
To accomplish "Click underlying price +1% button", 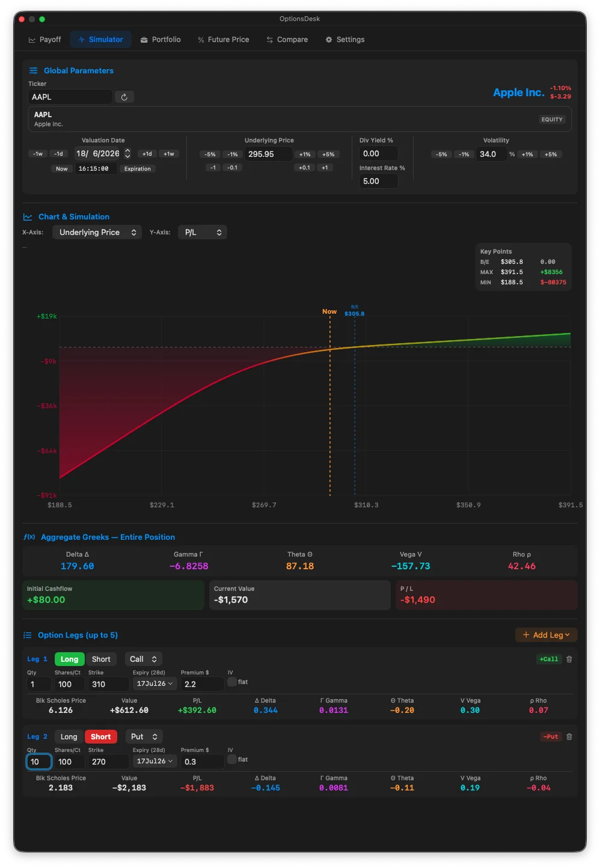I will coord(305,154).
